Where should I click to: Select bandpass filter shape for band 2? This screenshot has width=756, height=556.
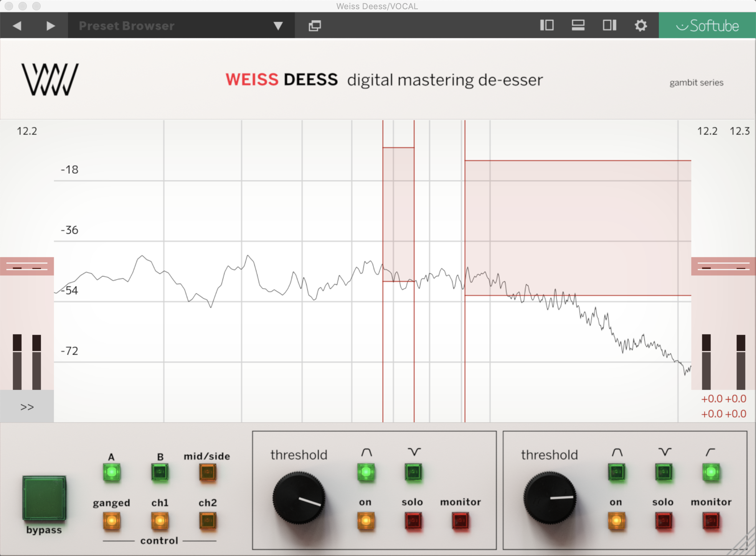coord(617,472)
